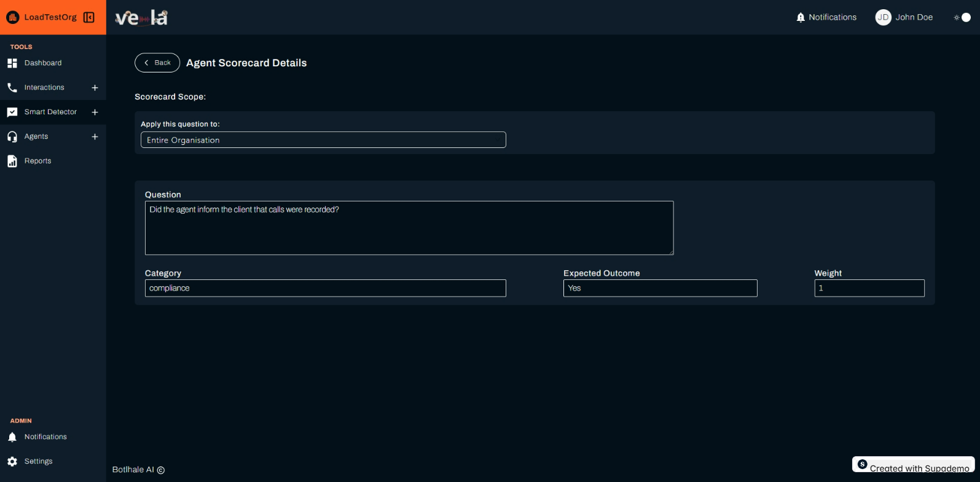Expand the Interactions submenu plus
Screen dimensions: 980x482
(95, 88)
